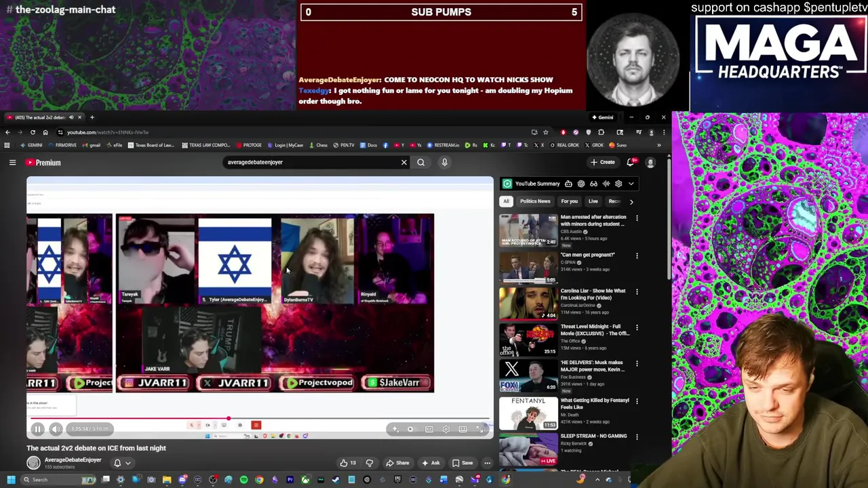Open options for SLEEP STREAM video
Screen dimensions: 868x488
[x=637, y=438]
